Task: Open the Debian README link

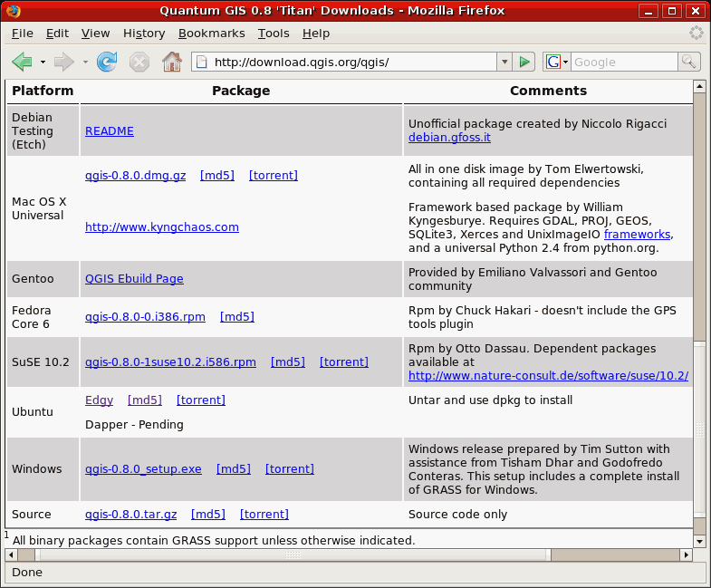Action: 110,131
